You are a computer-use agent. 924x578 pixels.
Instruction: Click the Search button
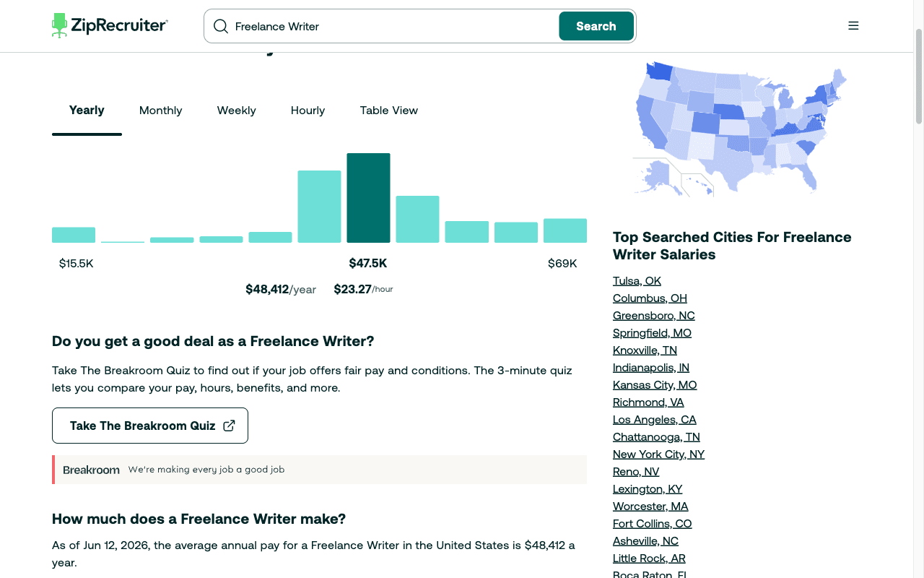tap(596, 26)
